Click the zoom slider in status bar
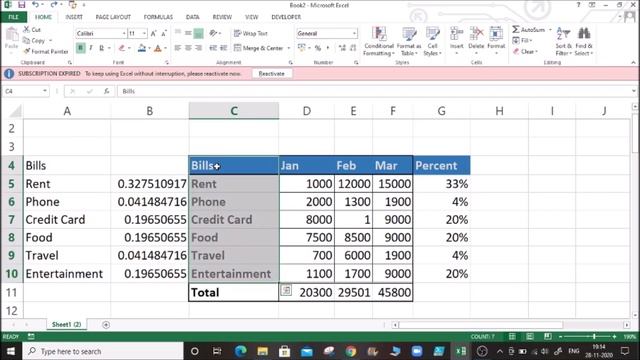This screenshot has width=640, height=360. coord(587,337)
